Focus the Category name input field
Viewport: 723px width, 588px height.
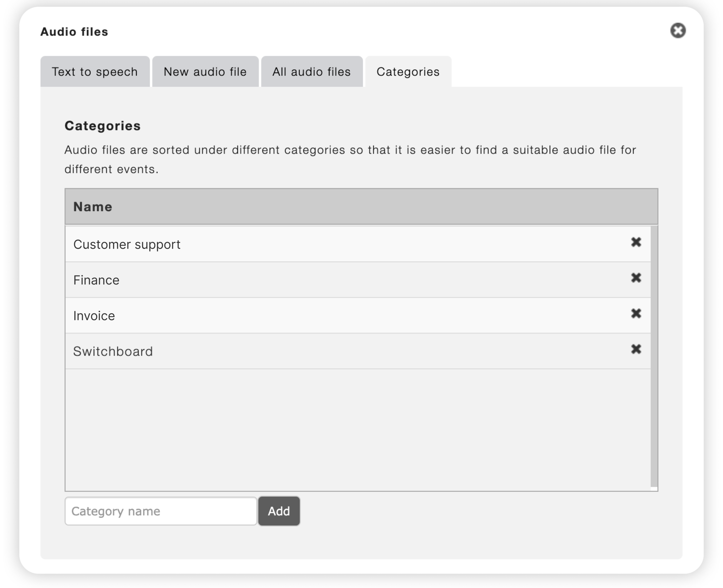161,511
